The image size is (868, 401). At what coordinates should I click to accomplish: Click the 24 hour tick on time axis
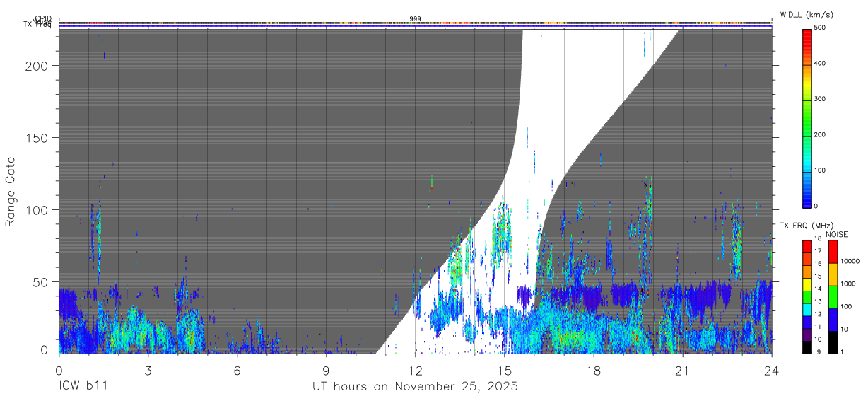(x=772, y=370)
